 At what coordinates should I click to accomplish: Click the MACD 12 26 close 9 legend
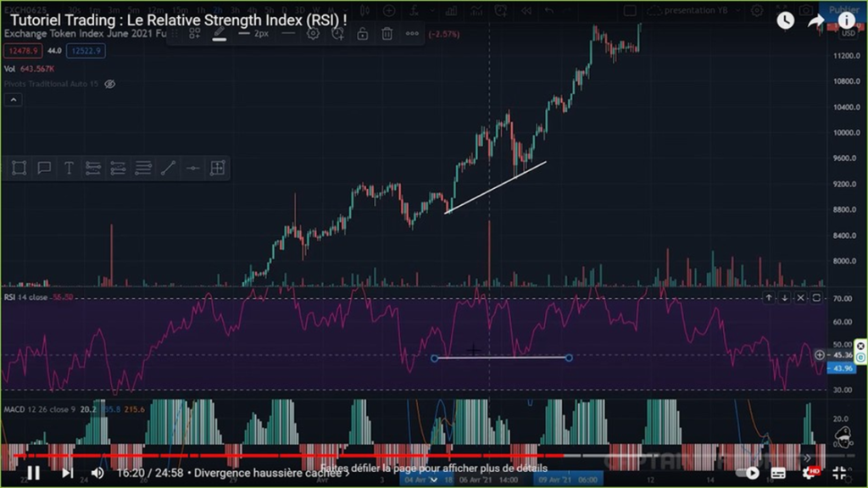coord(39,409)
